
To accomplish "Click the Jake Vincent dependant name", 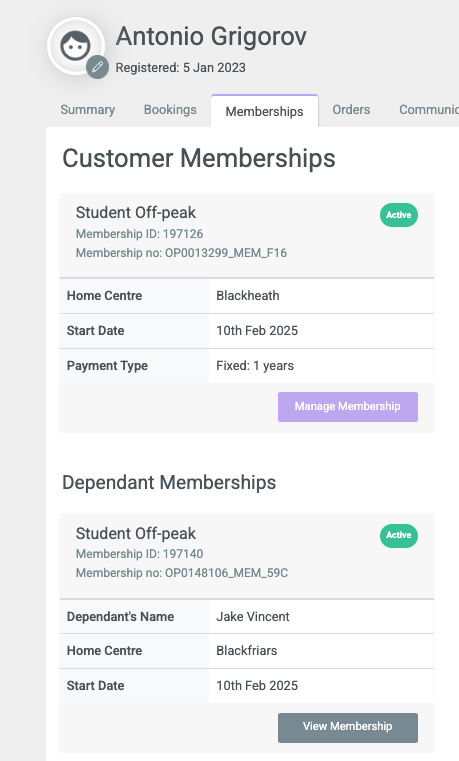I will point(253,617).
